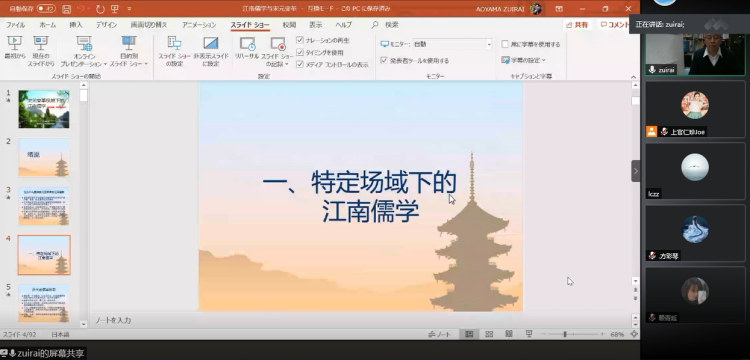Click zoom out minus button

point(544,334)
